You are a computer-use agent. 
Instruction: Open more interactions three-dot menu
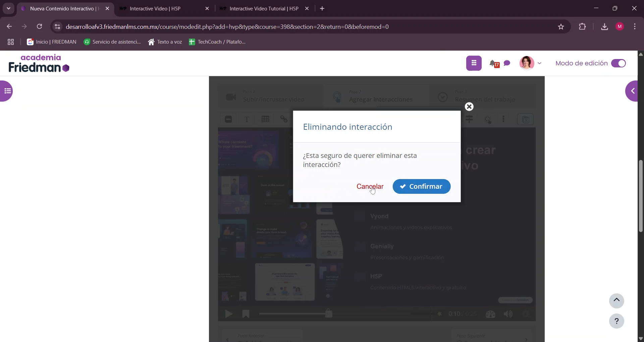504,119
